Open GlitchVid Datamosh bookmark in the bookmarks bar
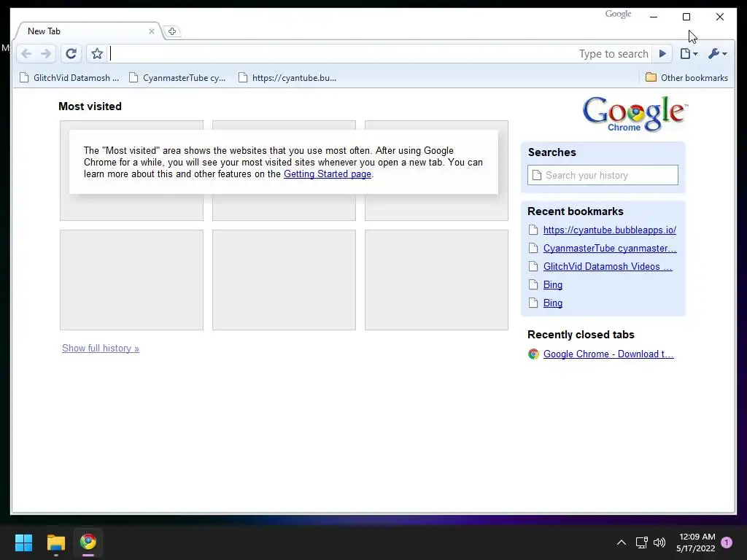Viewport: 747px width, 560px height. (69, 77)
